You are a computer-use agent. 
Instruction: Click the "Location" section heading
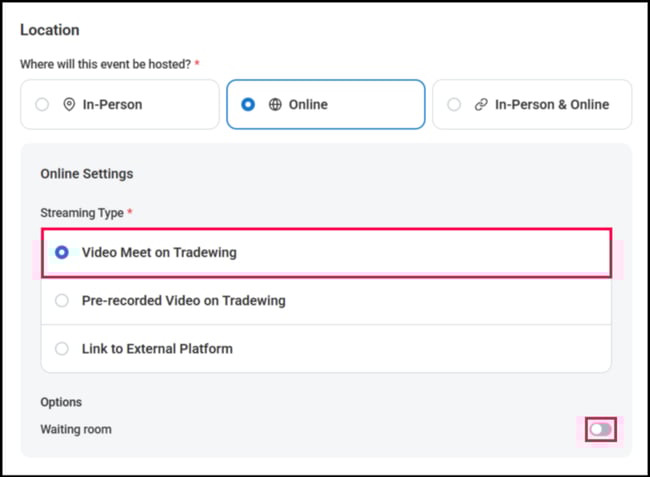(x=50, y=31)
